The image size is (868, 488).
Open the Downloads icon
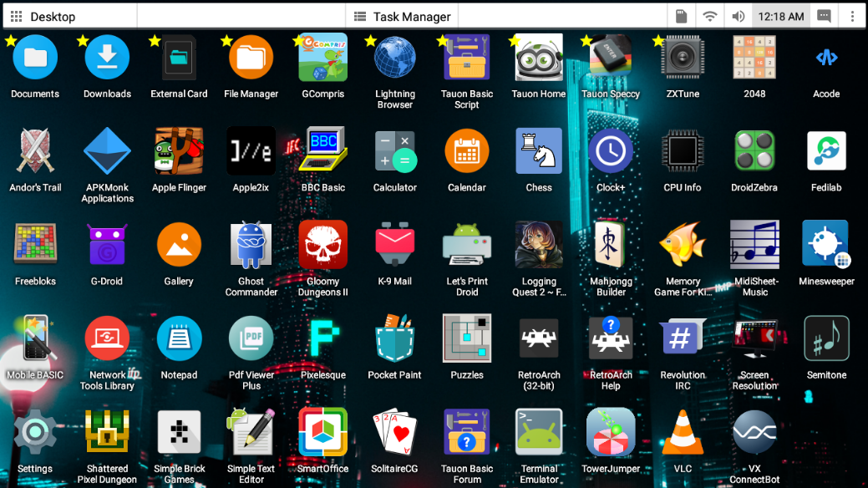point(107,58)
